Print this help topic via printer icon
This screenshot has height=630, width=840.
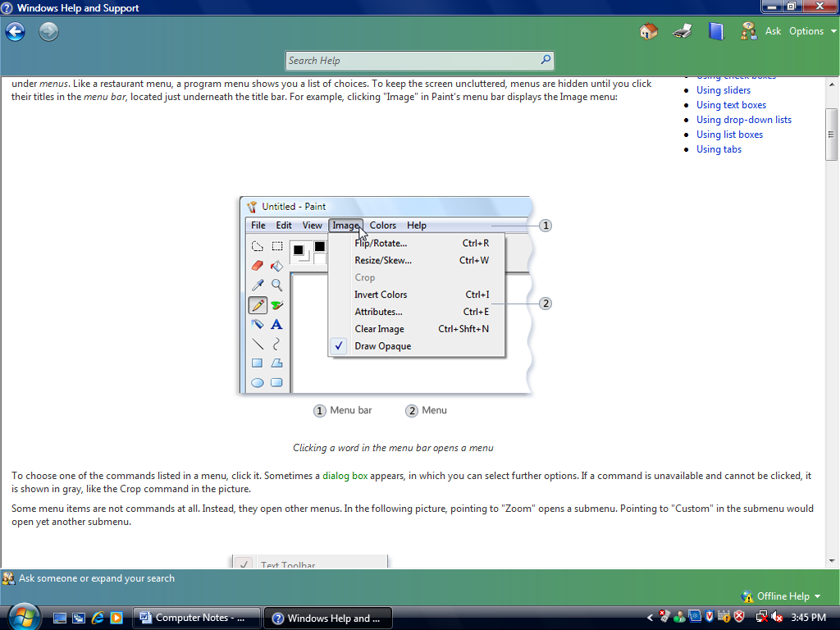(x=682, y=31)
